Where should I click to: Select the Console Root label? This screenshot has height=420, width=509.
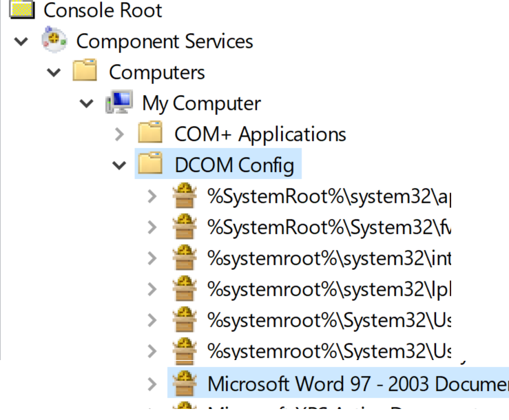[103, 10]
